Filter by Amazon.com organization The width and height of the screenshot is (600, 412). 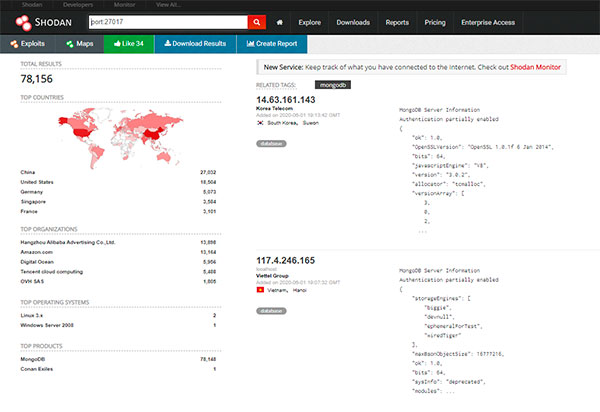tap(37, 252)
